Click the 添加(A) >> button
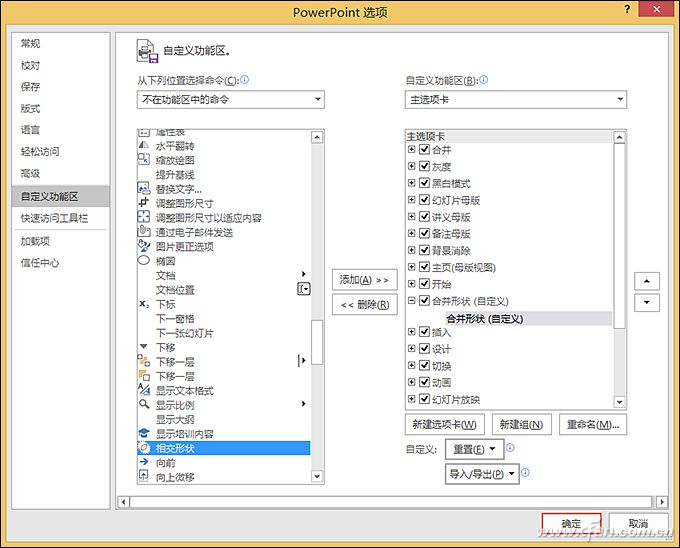The width and height of the screenshot is (680, 548). 365,280
